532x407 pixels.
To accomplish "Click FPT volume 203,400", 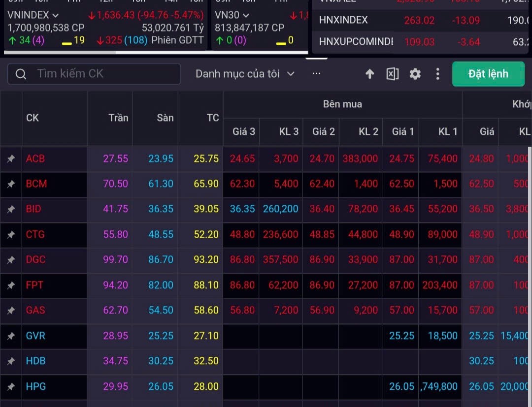I will 440,285.
